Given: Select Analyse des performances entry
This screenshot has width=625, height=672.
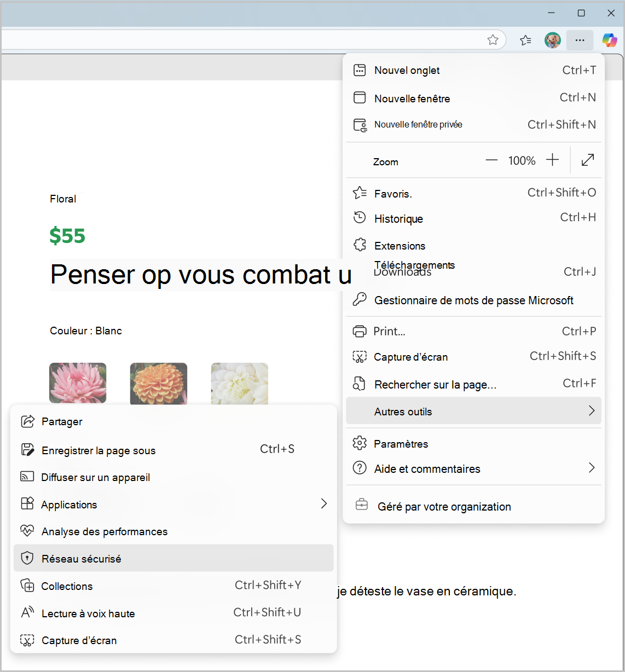Looking at the screenshot, I should click(173, 531).
